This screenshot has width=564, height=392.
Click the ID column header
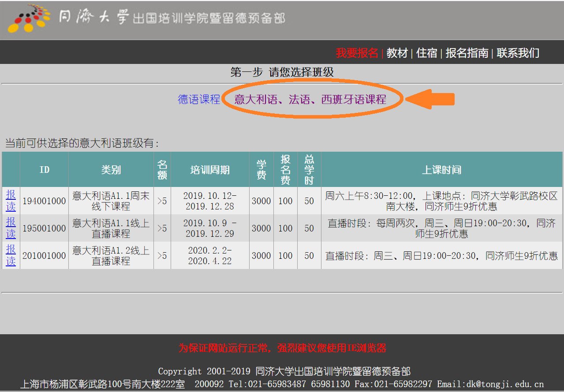pos(44,170)
